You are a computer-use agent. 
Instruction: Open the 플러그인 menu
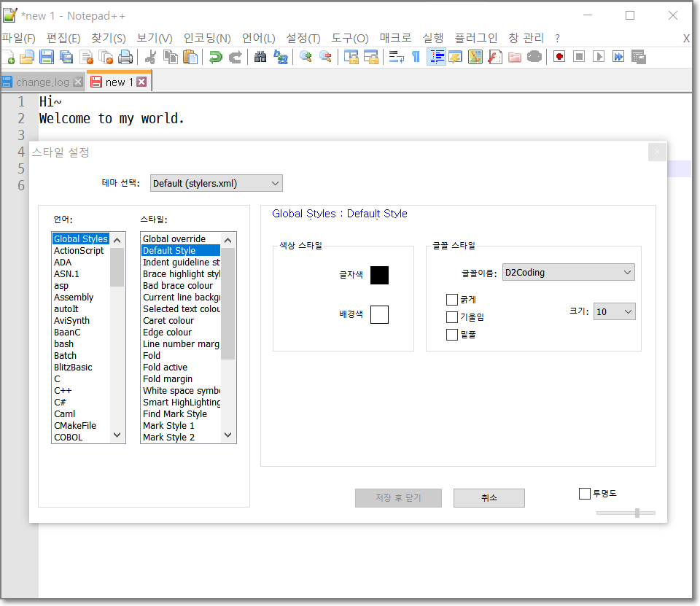[x=476, y=39]
